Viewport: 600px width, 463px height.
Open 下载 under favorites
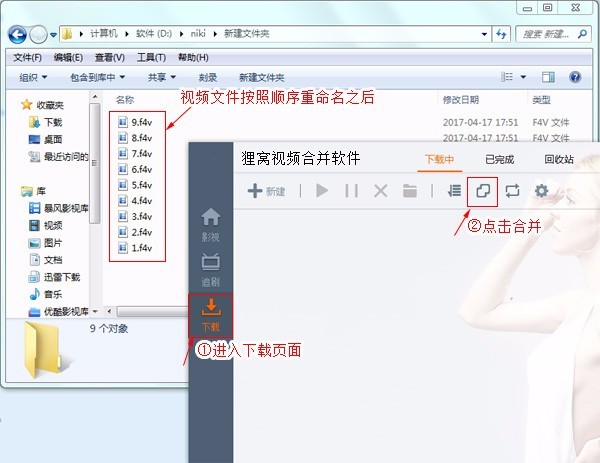point(45,122)
